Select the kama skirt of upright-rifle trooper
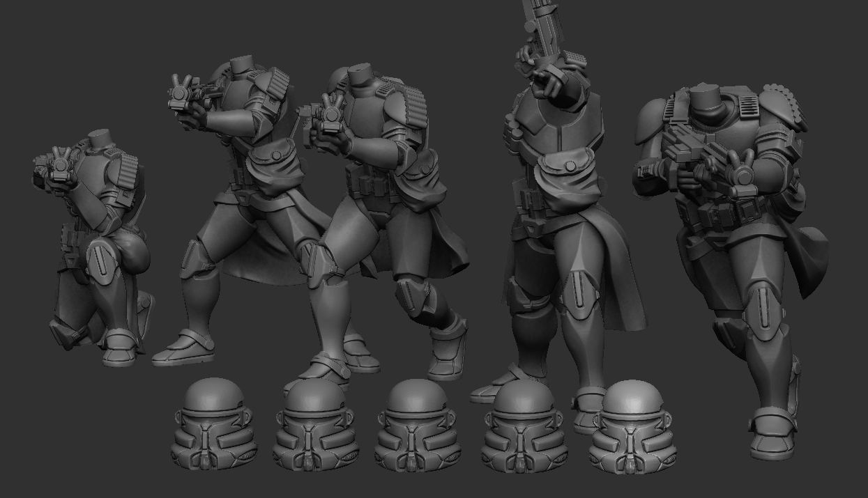 click(614, 279)
